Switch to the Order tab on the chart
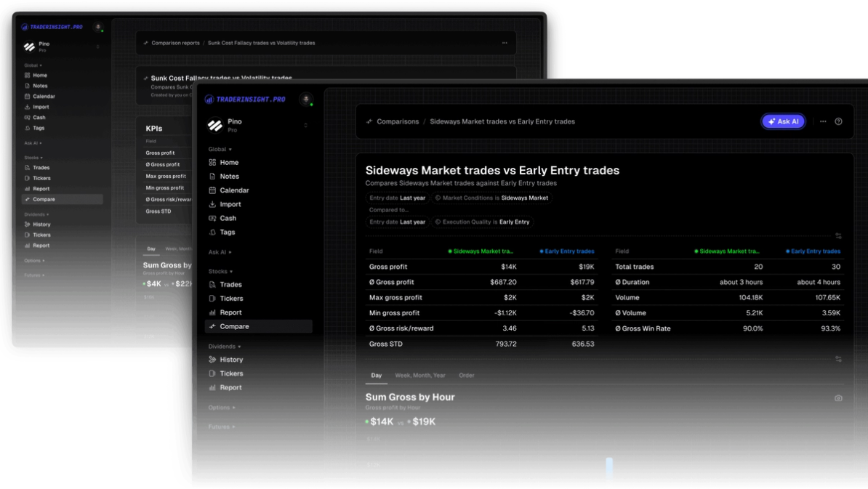Viewport: 868px width, 489px height. coord(466,376)
